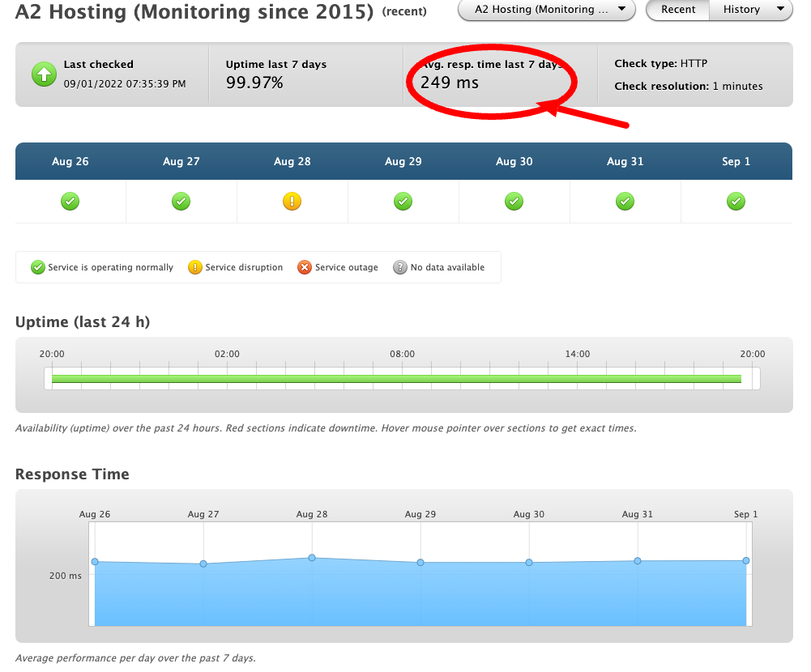Click the Aug 28 response chart axis label
Screen dimensions: 811x672
tap(312, 514)
